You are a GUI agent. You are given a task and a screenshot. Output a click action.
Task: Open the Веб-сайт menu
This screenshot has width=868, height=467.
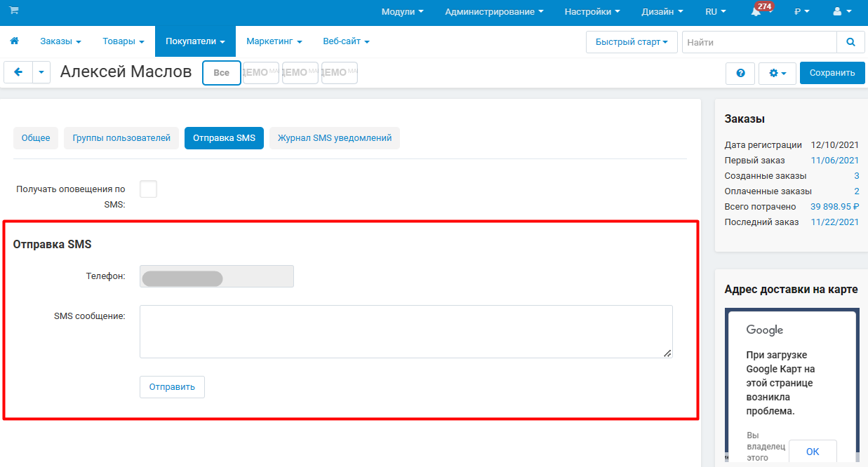pyautogui.click(x=346, y=41)
